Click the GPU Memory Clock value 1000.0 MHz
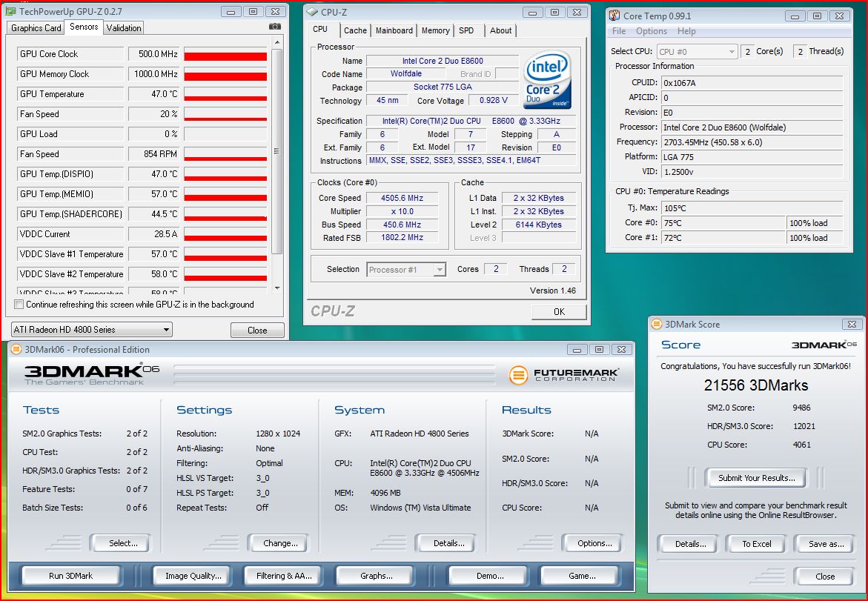 click(153, 74)
